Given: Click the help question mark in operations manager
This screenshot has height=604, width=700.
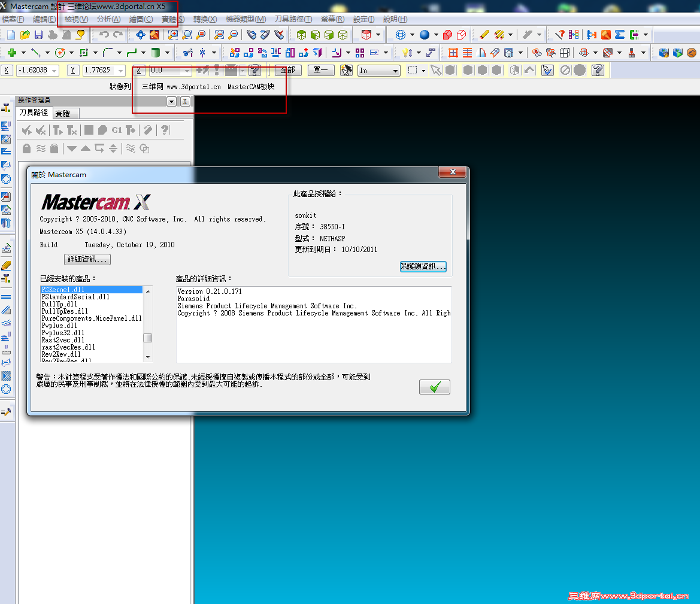Looking at the screenshot, I should point(165,130).
